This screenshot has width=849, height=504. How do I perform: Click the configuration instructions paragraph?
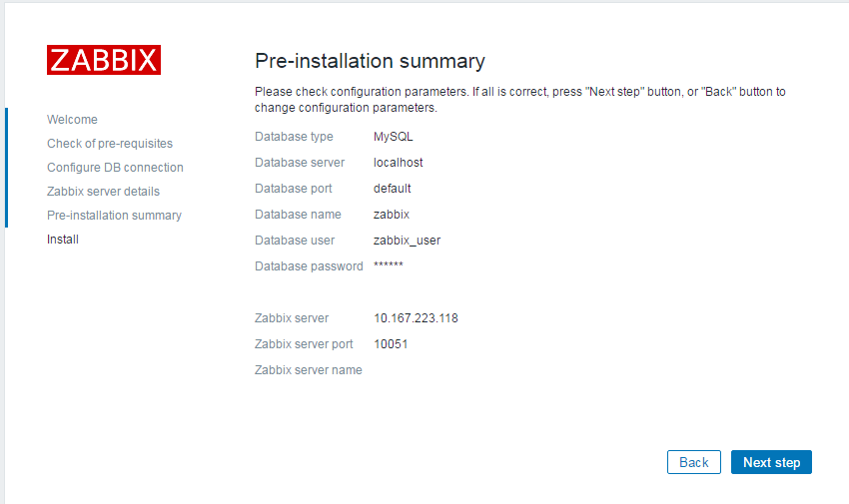click(519, 99)
